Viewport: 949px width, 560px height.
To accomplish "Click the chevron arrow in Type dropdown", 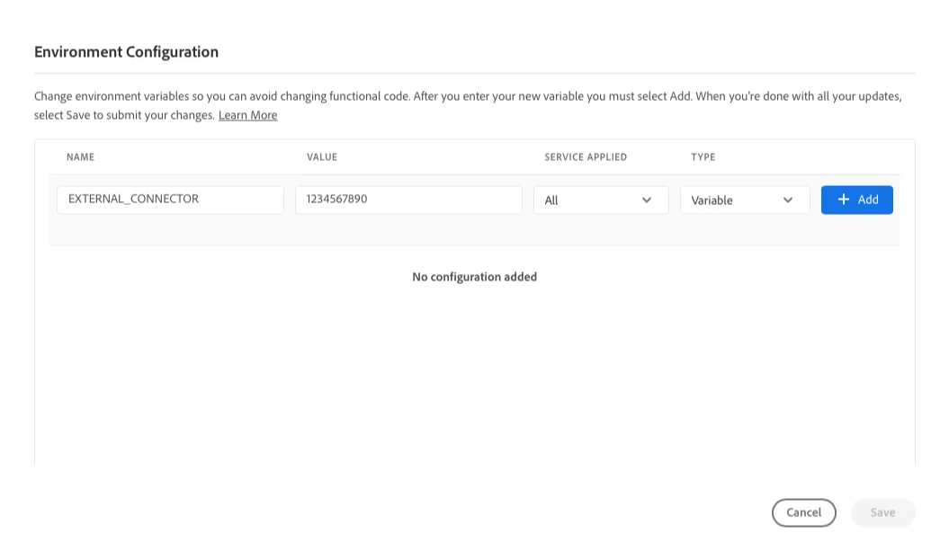I will point(787,200).
